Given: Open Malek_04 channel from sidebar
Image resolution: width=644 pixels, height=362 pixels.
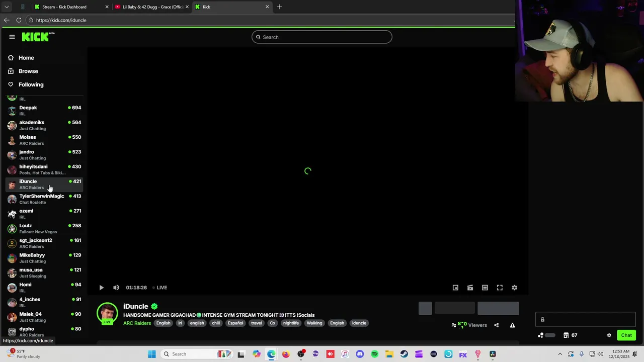Looking at the screenshot, I should click(x=44, y=317).
